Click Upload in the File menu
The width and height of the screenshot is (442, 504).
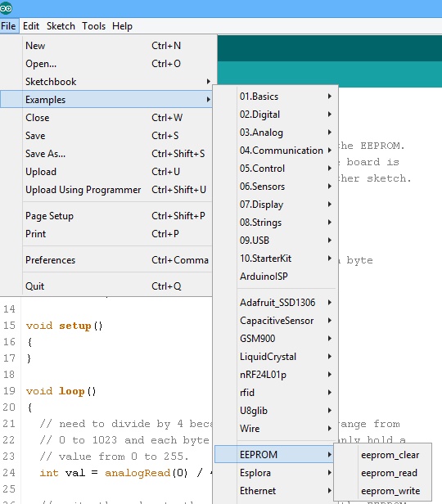coord(106,172)
